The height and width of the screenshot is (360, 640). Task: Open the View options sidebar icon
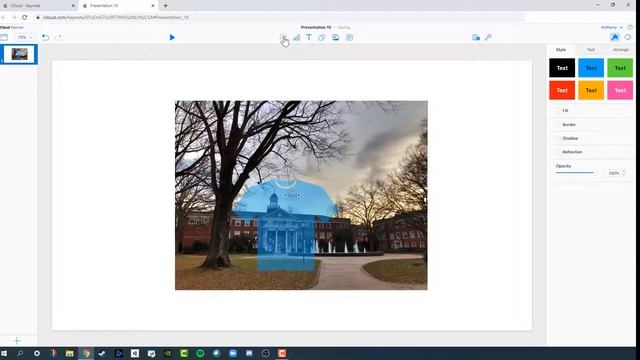coord(4,38)
